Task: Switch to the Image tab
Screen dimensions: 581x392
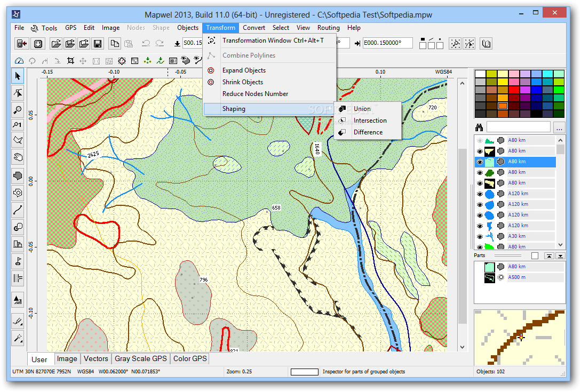Action: (x=67, y=358)
